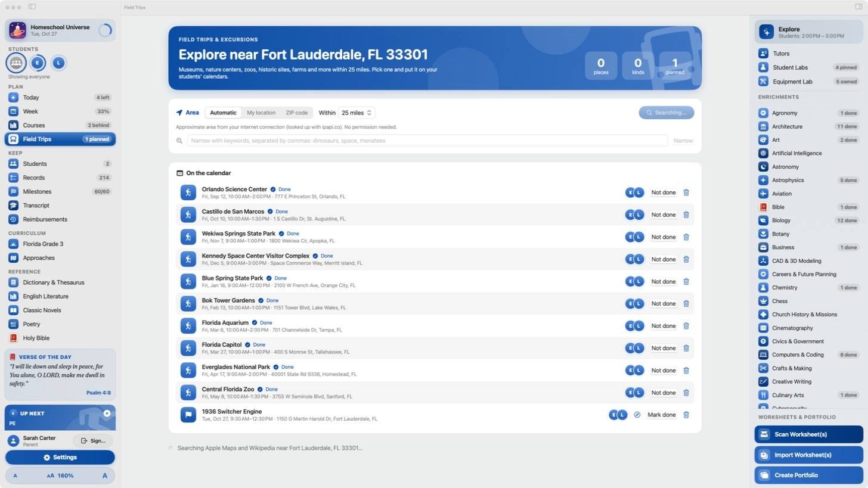Viewport: 868px width, 488px height.
Task: Choose the Automatic area mode
Action: pos(223,113)
